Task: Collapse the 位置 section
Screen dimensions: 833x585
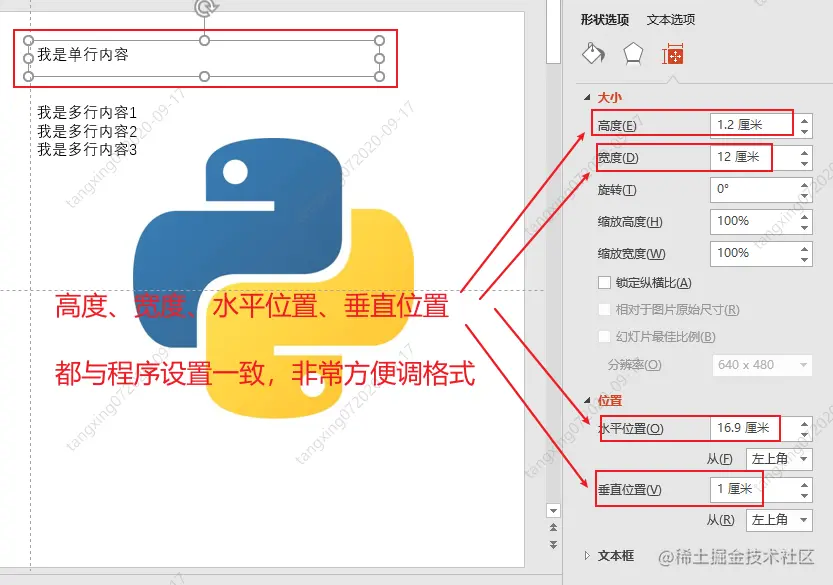Action: tap(587, 400)
